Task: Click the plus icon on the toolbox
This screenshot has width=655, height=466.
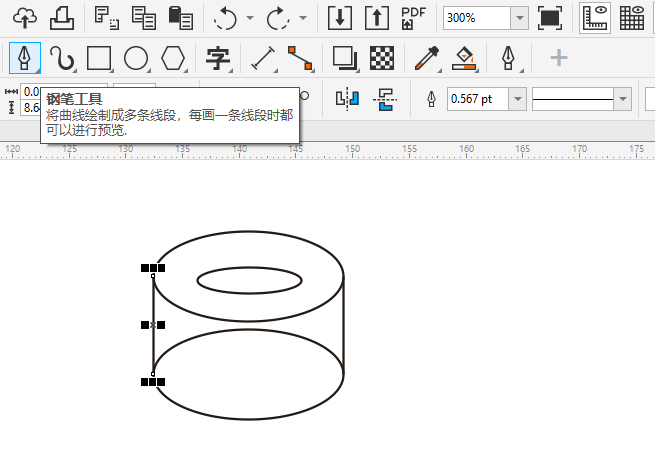Action: click(x=559, y=58)
